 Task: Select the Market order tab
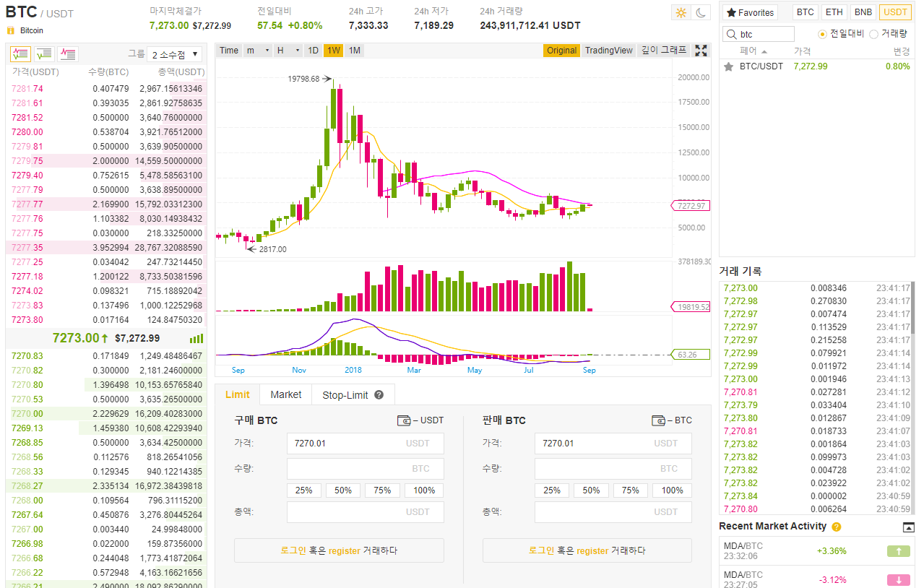[286, 394]
